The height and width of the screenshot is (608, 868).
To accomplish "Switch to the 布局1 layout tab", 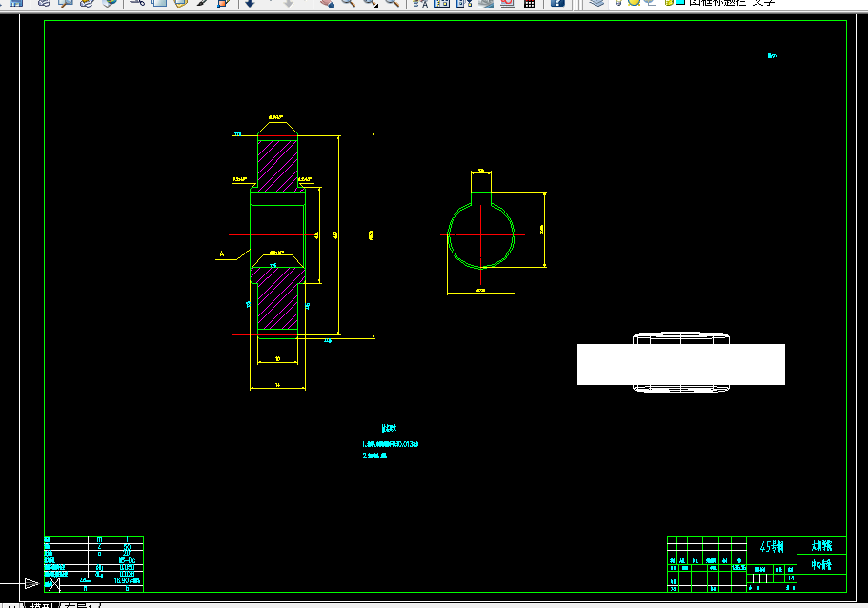I will pyautogui.click(x=79, y=605).
